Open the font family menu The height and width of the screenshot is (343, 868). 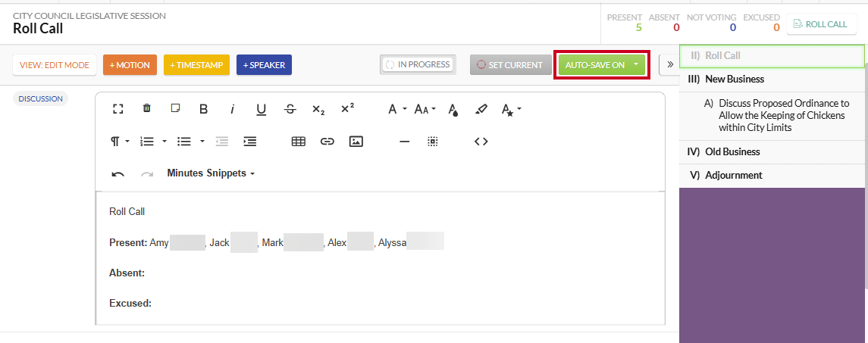(x=397, y=109)
